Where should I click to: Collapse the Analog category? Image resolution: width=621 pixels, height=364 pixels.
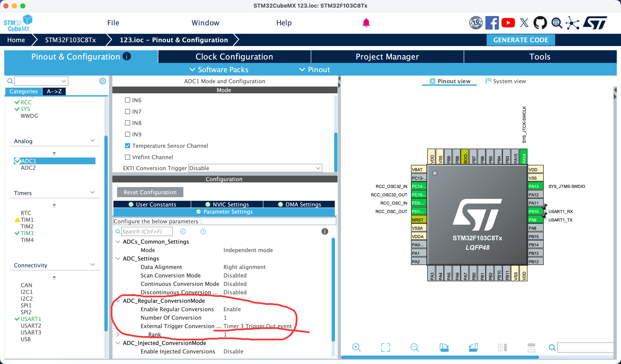coord(93,140)
